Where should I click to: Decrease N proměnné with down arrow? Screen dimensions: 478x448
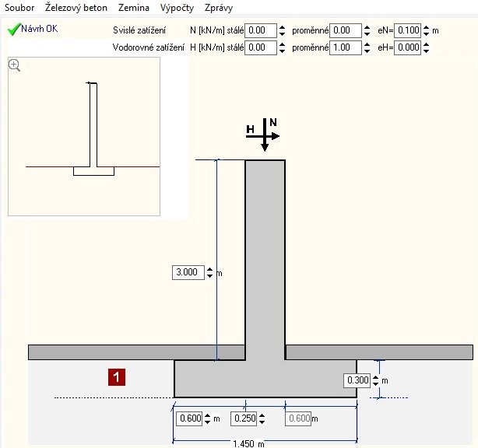(367, 33)
